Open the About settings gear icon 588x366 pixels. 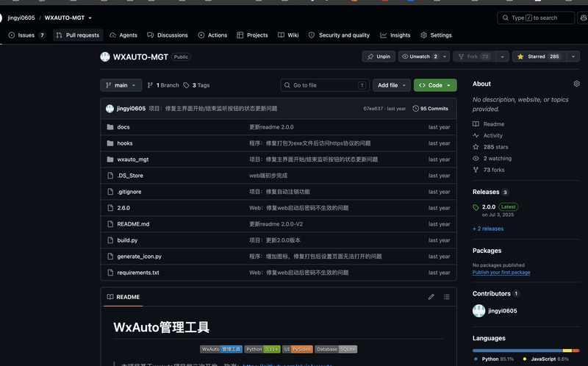577,84
